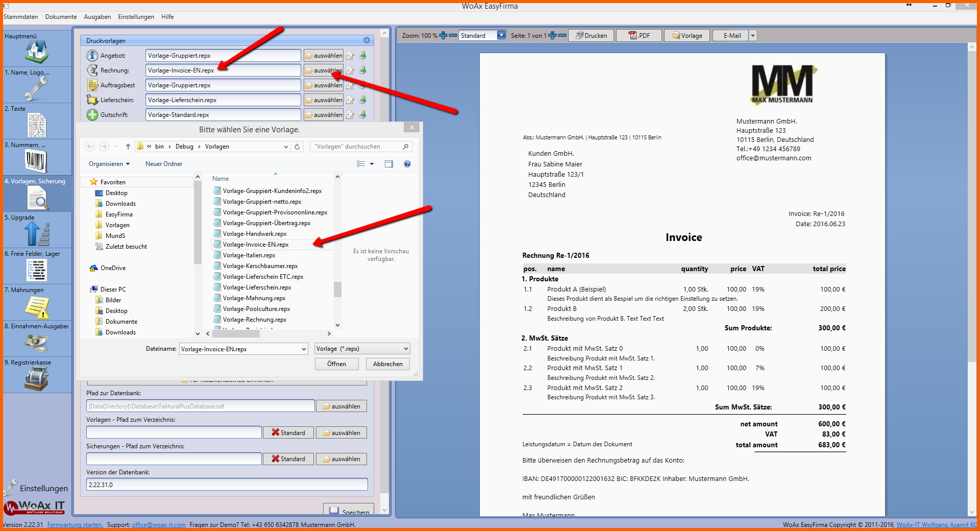The width and height of the screenshot is (980, 531).
Task: Open the view options dropdown arrow
Action: tap(372, 164)
